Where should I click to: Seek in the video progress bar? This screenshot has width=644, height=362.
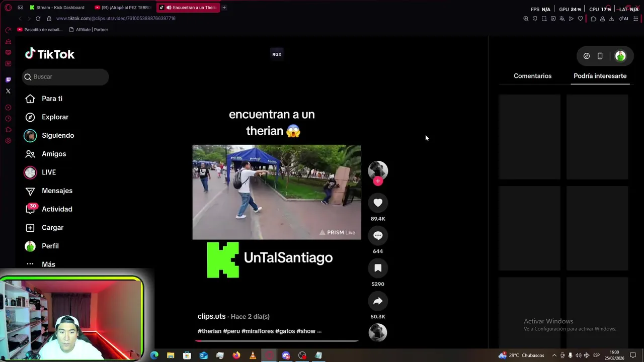277,340
